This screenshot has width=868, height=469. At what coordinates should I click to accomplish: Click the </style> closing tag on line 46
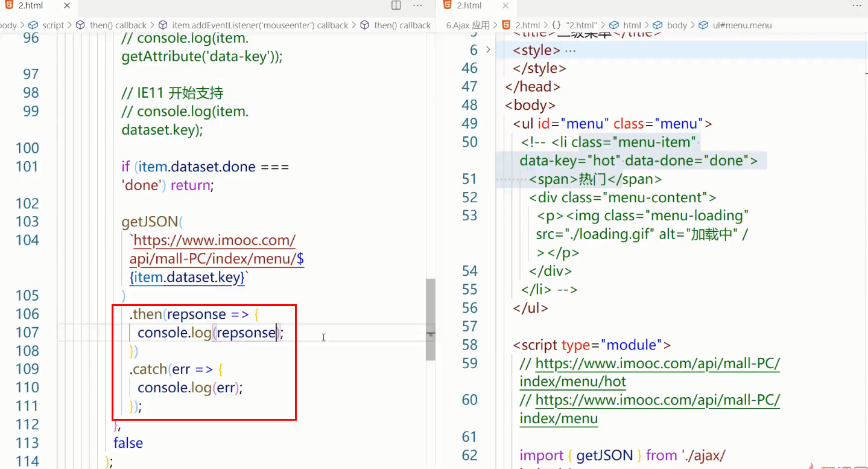click(x=540, y=68)
